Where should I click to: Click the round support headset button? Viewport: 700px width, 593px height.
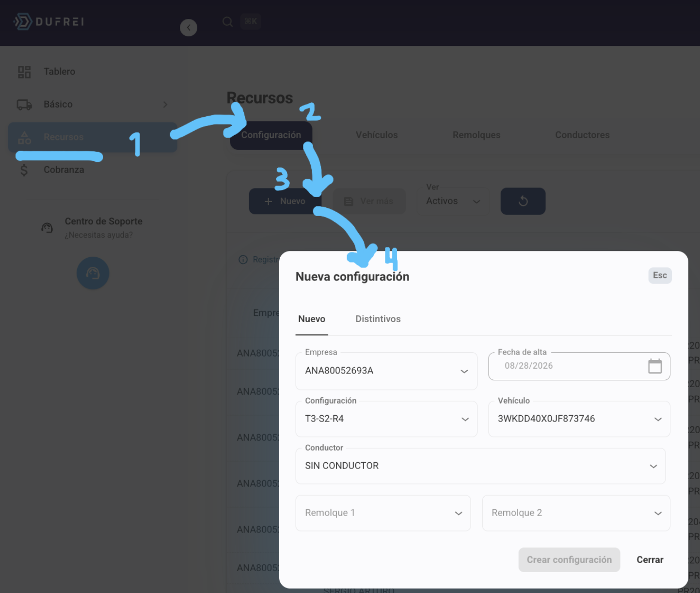[93, 273]
